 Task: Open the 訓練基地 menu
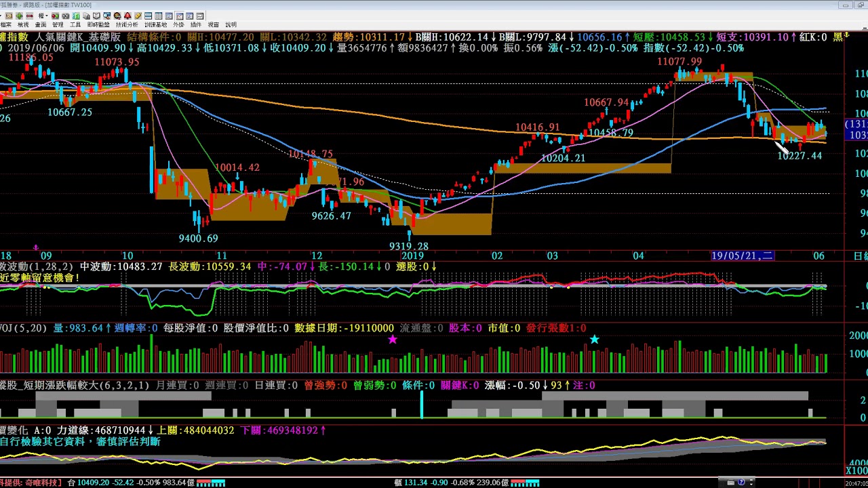coord(156,24)
